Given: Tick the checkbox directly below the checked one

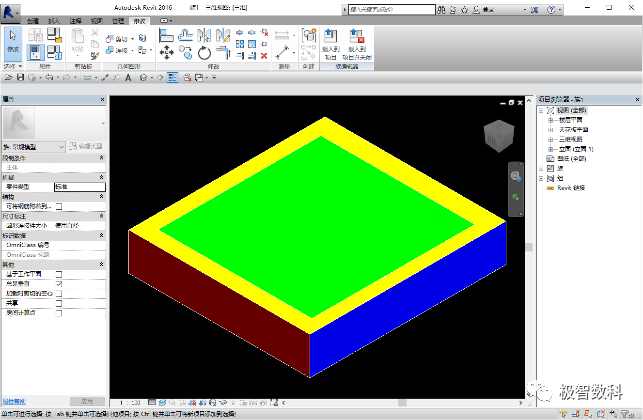Looking at the screenshot, I should pyautogui.click(x=59, y=293).
